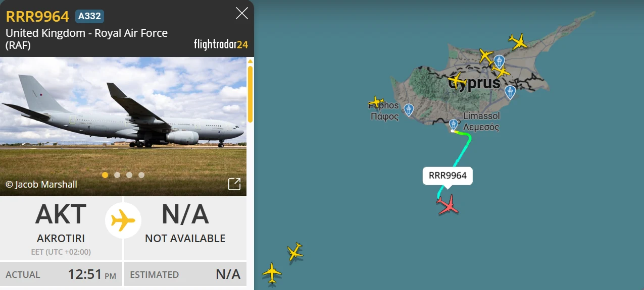
Task: Click the northeastern-most yellow aircraft over Cyprus
Action: click(518, 41)
